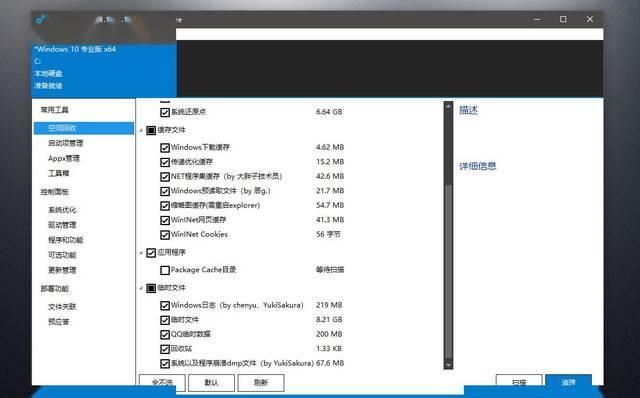Open 启动项管理 in the sidebar
This screenshot has height=398, width=640.
(65, 143)
